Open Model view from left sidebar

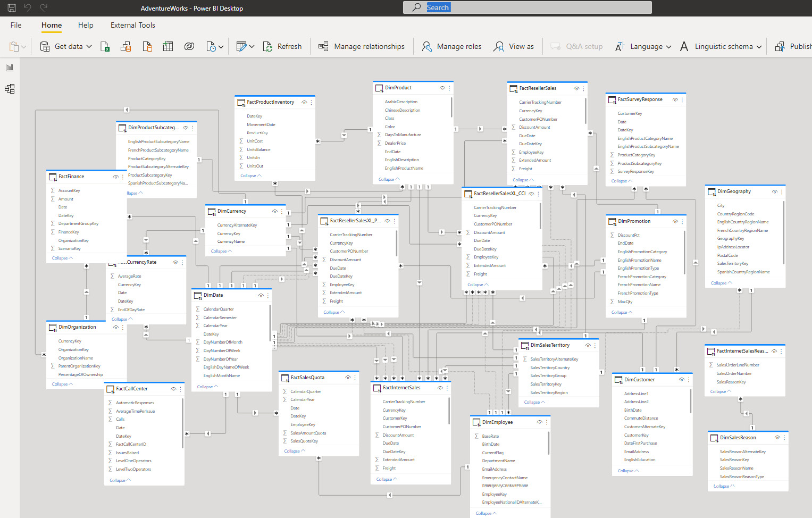10,89
